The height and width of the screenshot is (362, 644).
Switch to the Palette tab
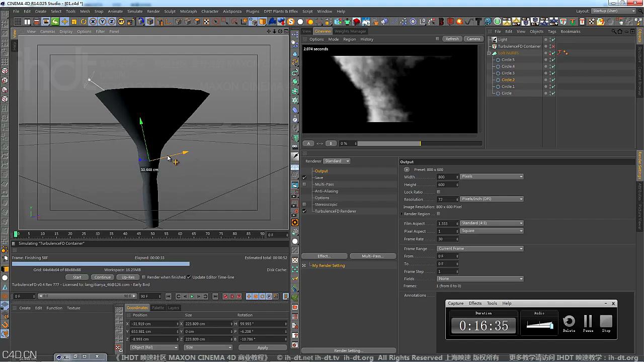[x=158, y=308]
